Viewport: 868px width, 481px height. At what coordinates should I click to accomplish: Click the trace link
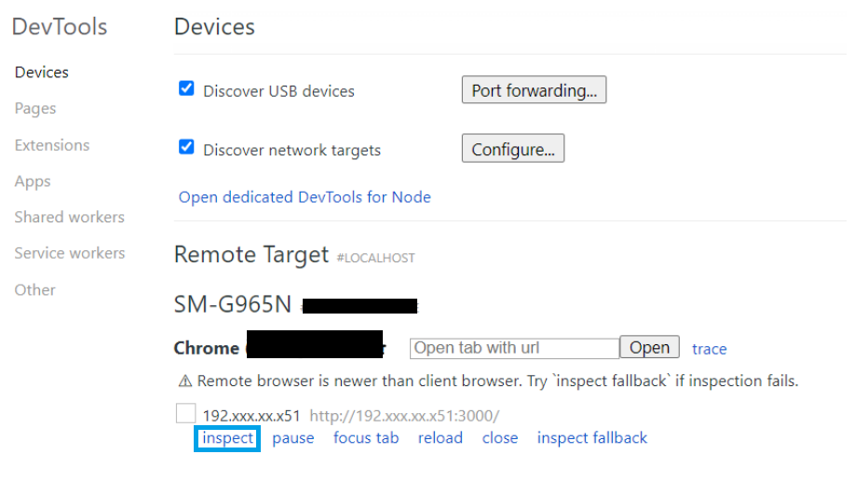[x=709, y=349]
